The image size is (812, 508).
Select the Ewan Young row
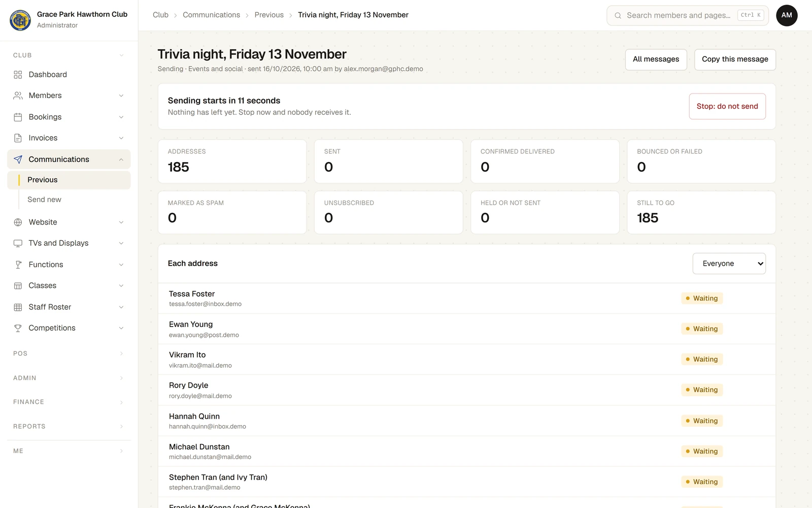click(467, 329)
